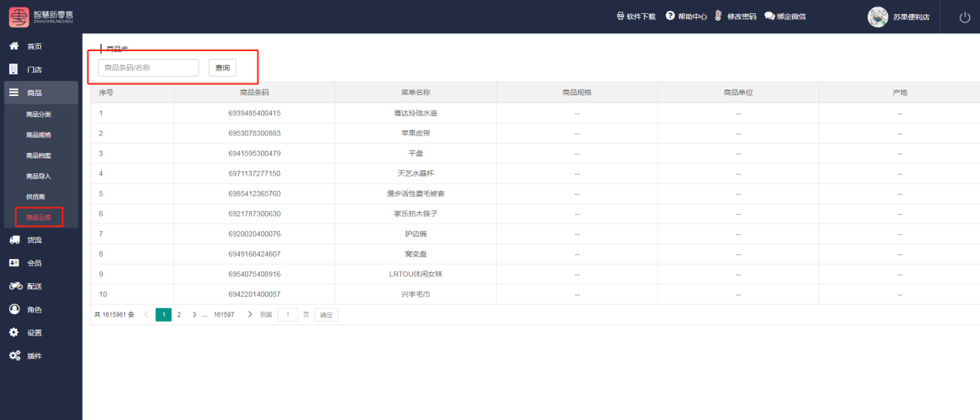
Task: Click 软件下载 link in header
Action: click(x=641, y=16)
